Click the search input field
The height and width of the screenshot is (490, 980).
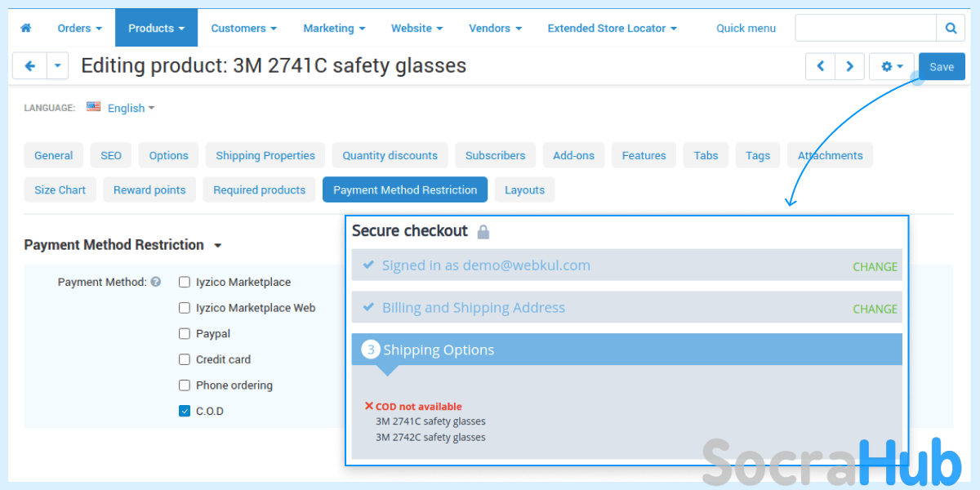tap(865, 28)
